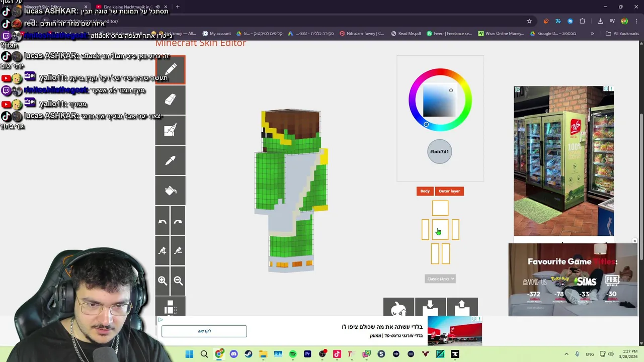
Task: Zoom in on the skin model
Action: tap(163, 281)
